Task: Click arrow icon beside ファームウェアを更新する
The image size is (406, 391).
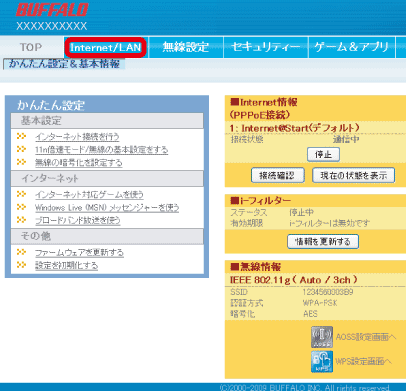Action: [x=21, y=252]
